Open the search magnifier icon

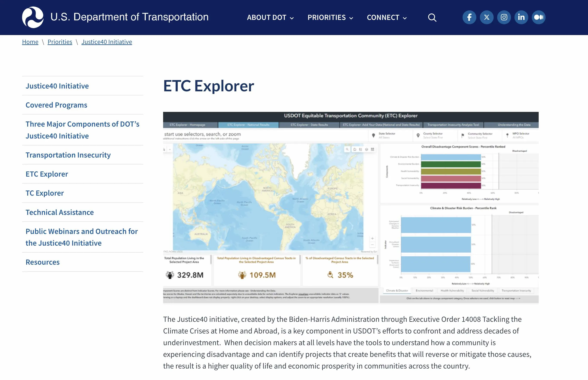click(432, 18)
